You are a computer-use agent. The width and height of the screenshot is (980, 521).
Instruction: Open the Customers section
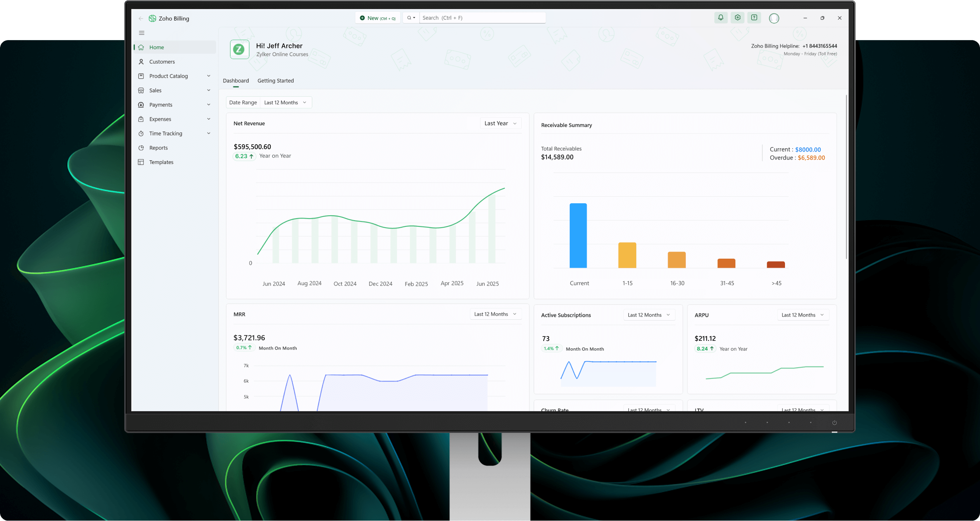tap(162, 62)
